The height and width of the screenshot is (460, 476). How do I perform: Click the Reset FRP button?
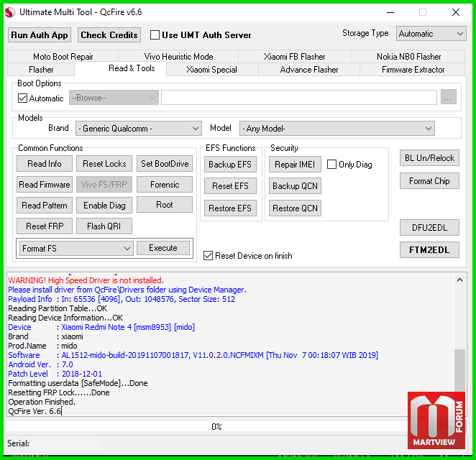(45, 226)
